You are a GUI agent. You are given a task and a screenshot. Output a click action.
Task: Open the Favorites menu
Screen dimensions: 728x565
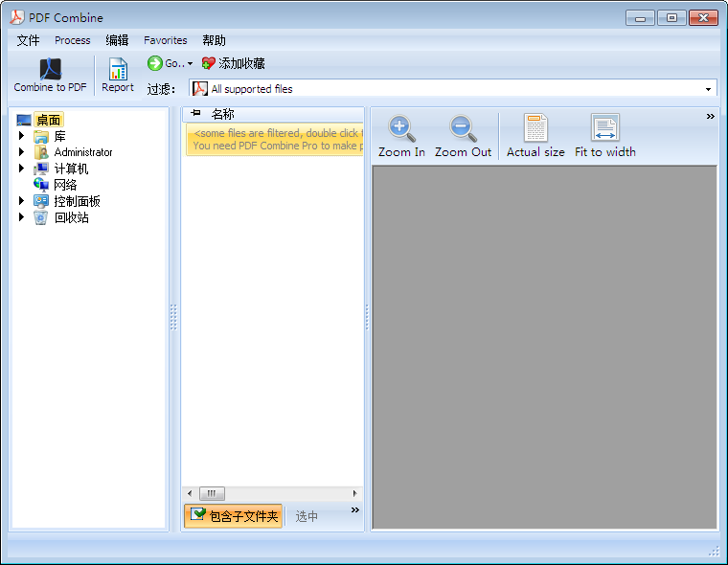tap(166, 40)
